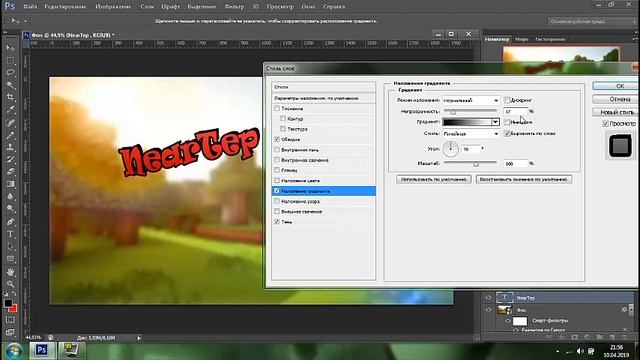The width and height of the screenshot is (640, 360).
Task: Toggle Quick Mask mode icon
Action: 10,320
